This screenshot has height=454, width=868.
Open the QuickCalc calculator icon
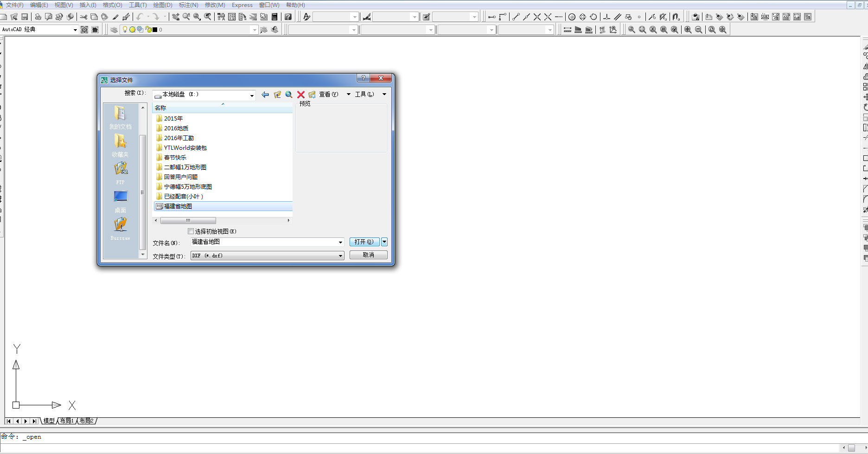[274, 17]
